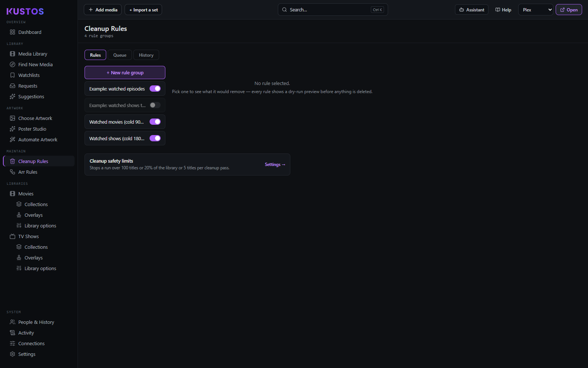Click the Choose Artwork image icon
Viewport: 588px width, 368px height.
point(12,118)
